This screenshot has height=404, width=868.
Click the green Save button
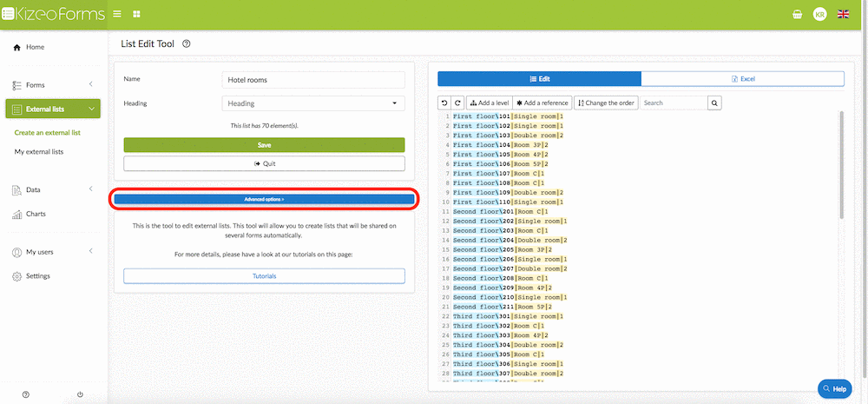click(x=264, y=145)
